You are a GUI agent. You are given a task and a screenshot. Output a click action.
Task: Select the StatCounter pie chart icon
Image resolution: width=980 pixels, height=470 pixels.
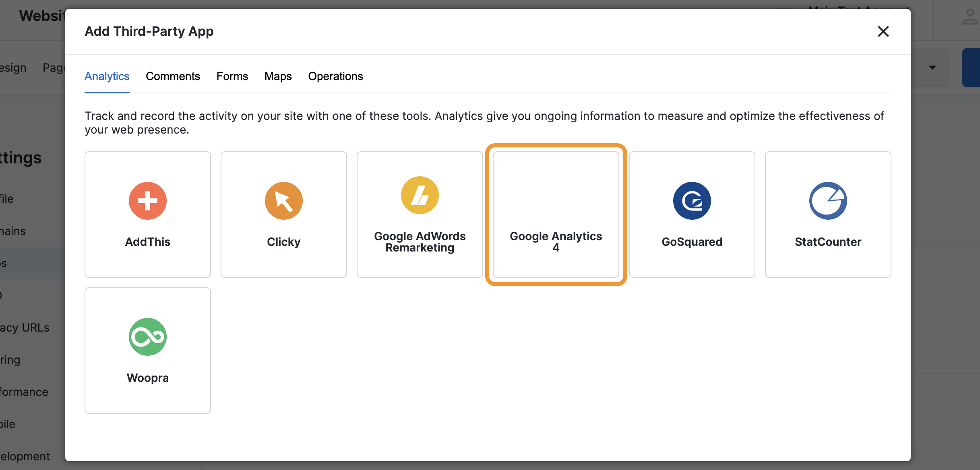(x=828, y=200)
